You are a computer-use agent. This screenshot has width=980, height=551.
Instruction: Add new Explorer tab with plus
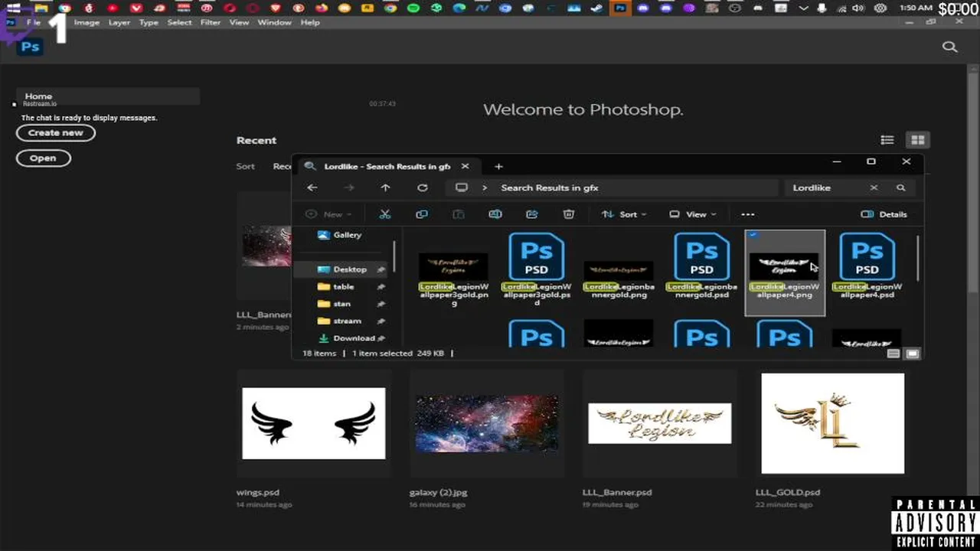[498, 166]
